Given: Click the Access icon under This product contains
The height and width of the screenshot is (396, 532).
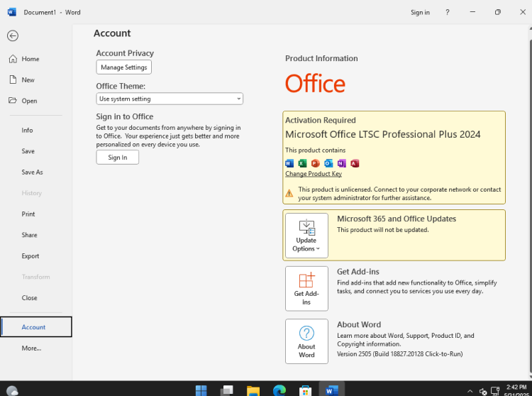Looking at the screenshot, I should (x=355, y=163).
